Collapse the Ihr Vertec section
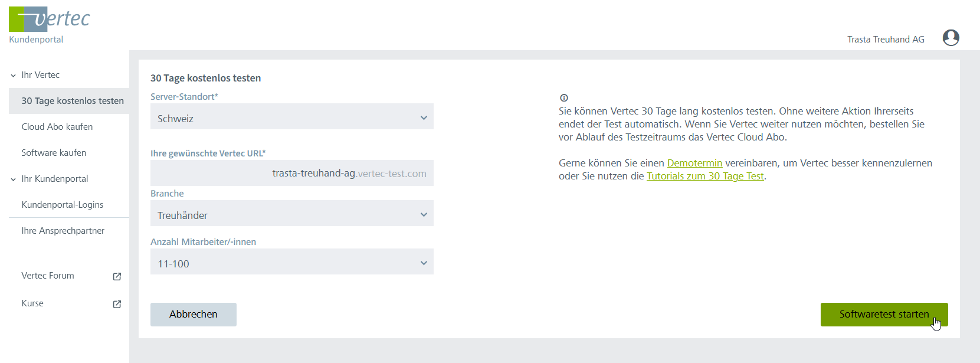980x363 pixels. tap(14, 76)
